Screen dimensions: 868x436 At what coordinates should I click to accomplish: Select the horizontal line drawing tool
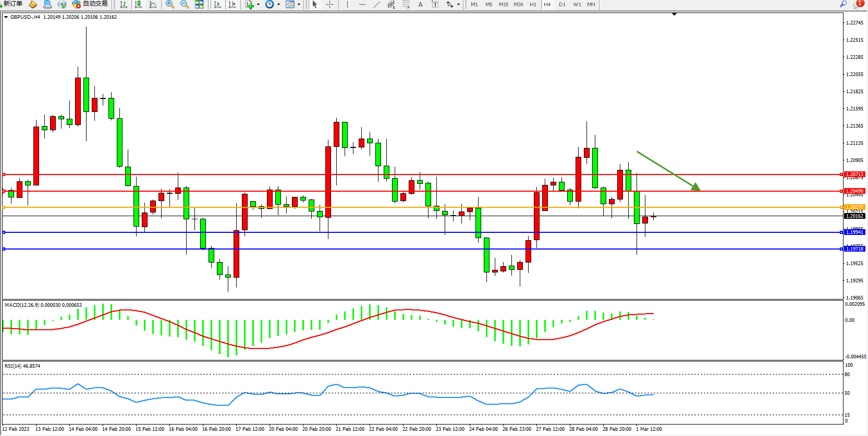pos(362,4)
